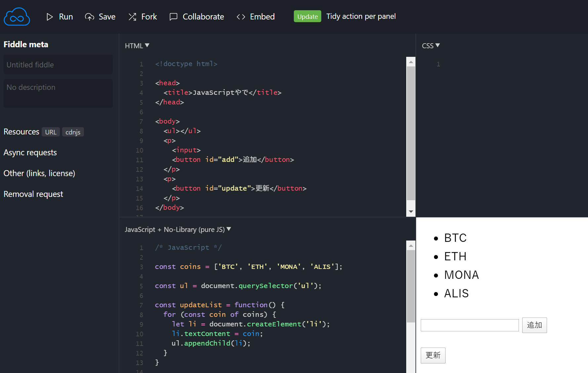Click the for const coin loop line

click(220, 315)
